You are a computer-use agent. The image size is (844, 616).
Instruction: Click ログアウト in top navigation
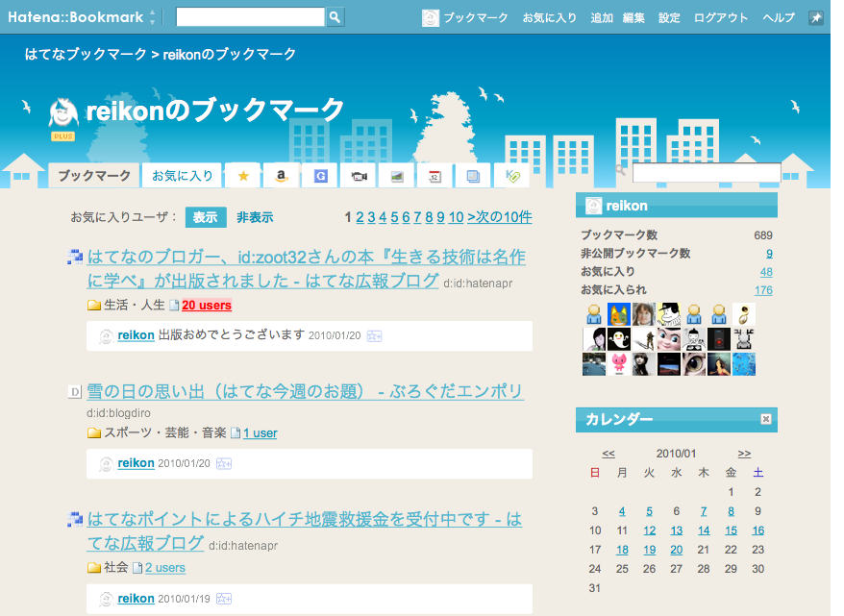(721, 17)
